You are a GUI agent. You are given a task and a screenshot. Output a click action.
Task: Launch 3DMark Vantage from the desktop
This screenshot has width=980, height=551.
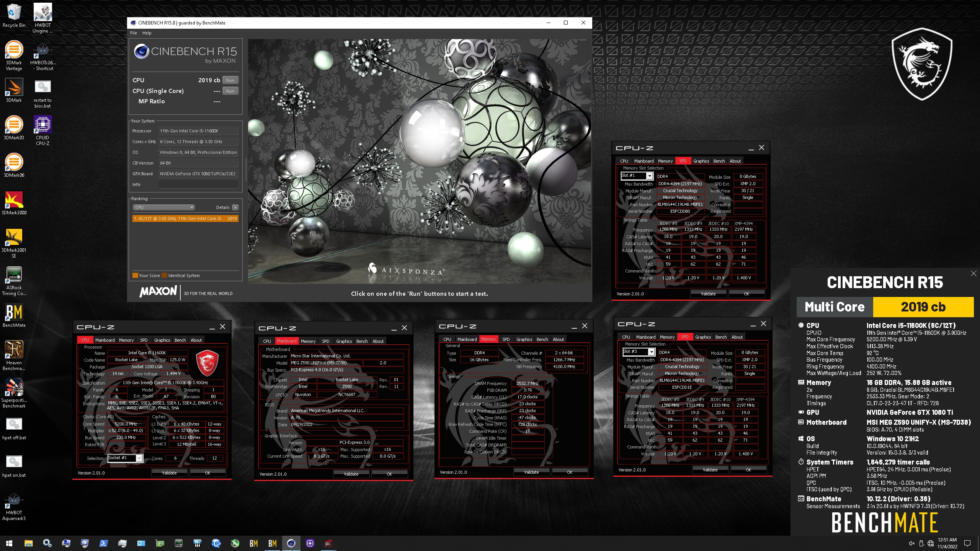[x=14, y=55]
